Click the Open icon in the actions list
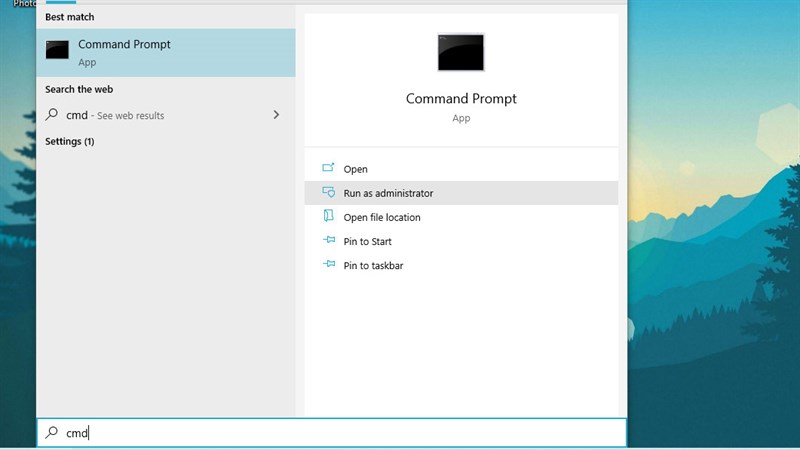The image size is (800, 450). pos(328,168)
